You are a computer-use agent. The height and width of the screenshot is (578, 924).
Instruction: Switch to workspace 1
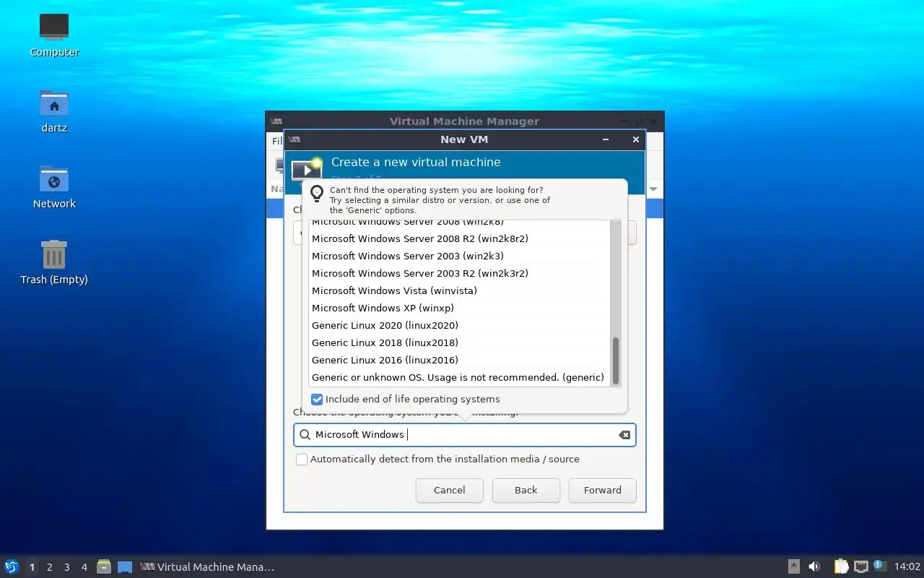coord(32,567)
